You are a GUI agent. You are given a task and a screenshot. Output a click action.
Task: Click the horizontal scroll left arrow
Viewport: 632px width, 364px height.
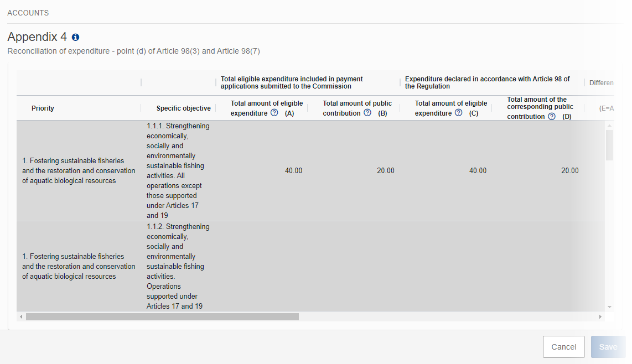point(21,317)
